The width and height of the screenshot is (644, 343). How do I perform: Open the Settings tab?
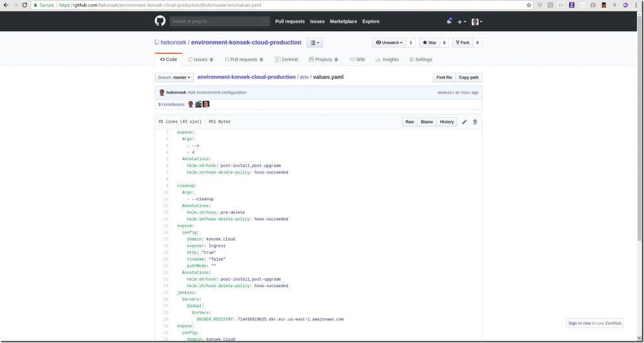[421, 60]
